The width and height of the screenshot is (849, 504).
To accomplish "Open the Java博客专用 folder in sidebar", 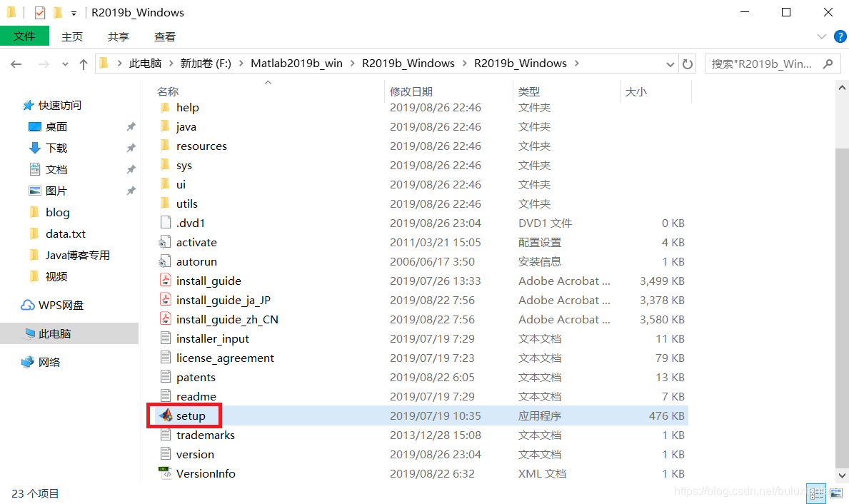I will pyautogui.click(x=69, y=255).
